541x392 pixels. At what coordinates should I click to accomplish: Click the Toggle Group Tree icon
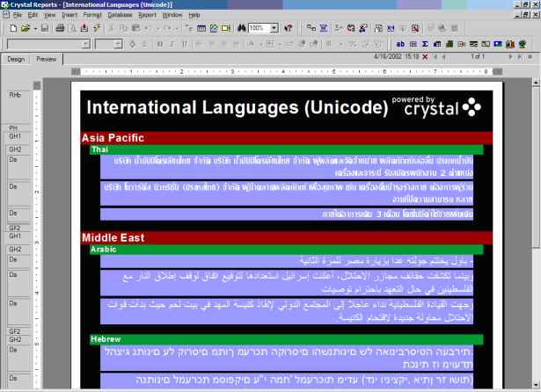(189, 28)
